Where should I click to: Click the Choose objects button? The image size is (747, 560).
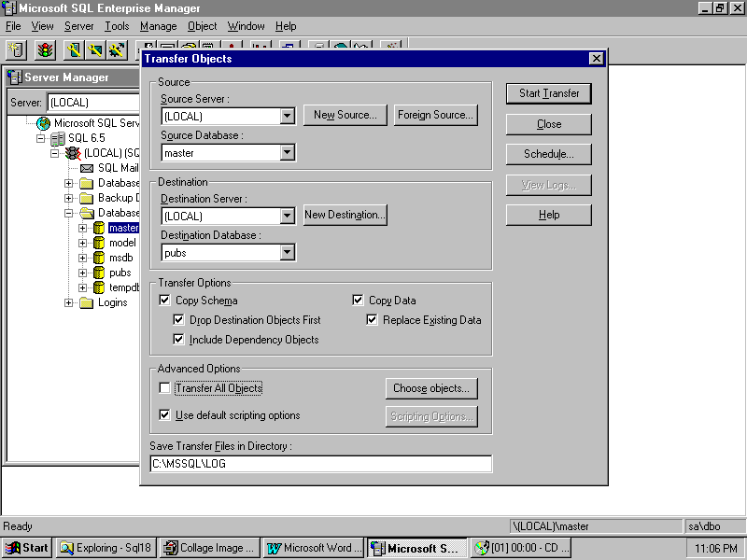pyautogui.click(x=431, y=388)
